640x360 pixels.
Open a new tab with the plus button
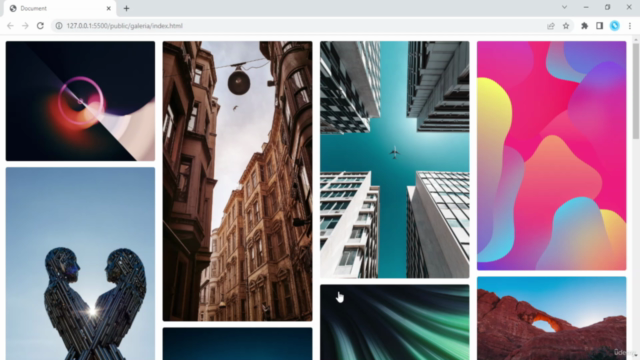coord(127,8)
